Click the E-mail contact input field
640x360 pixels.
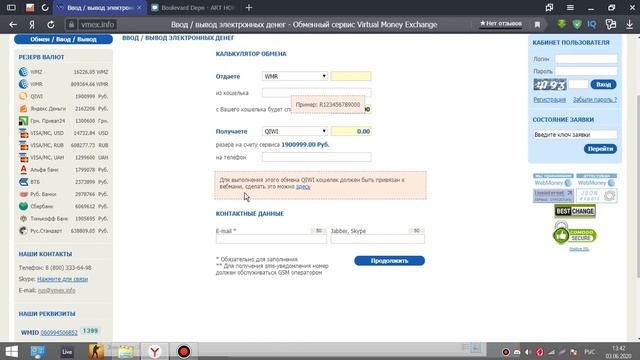(x=271, y=239)
